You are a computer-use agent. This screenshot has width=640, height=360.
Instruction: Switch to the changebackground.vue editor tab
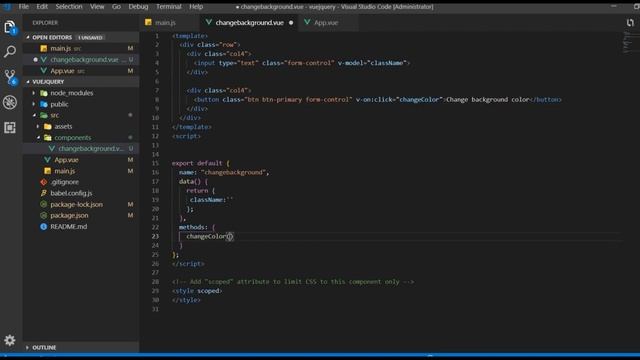coord(249,22)
